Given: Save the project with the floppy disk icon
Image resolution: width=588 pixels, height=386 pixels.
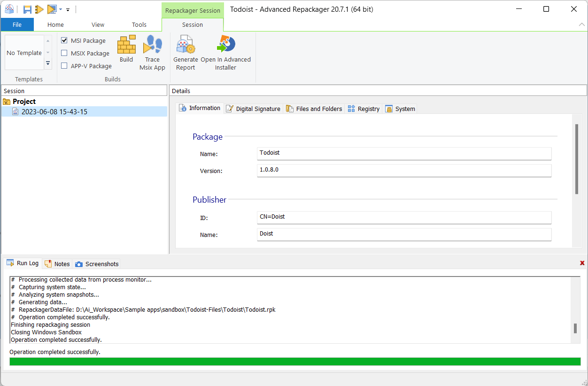Looking at the screenshot, I should tap(28, 9).
